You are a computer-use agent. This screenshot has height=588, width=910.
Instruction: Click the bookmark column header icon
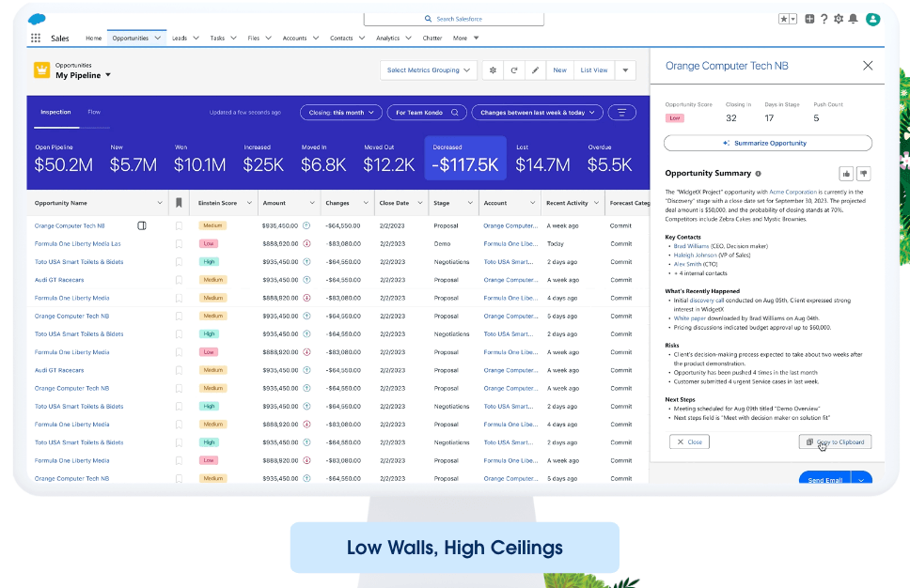point(179,203)
